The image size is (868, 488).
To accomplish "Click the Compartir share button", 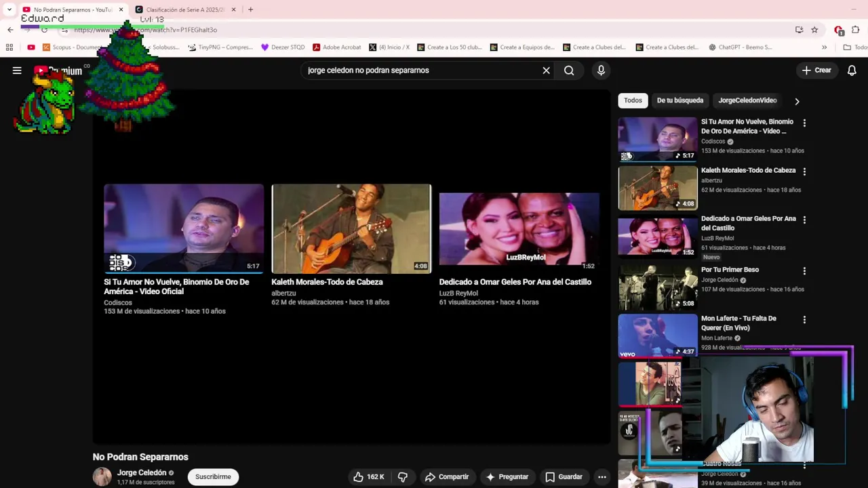I will pyautogui.click(x=447, y=476).
